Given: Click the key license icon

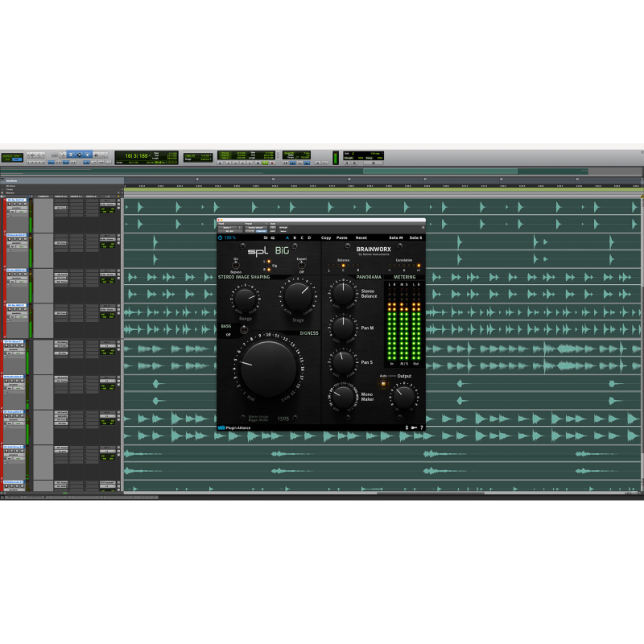Looking at the screenshot, I should (x=414, y=427).
